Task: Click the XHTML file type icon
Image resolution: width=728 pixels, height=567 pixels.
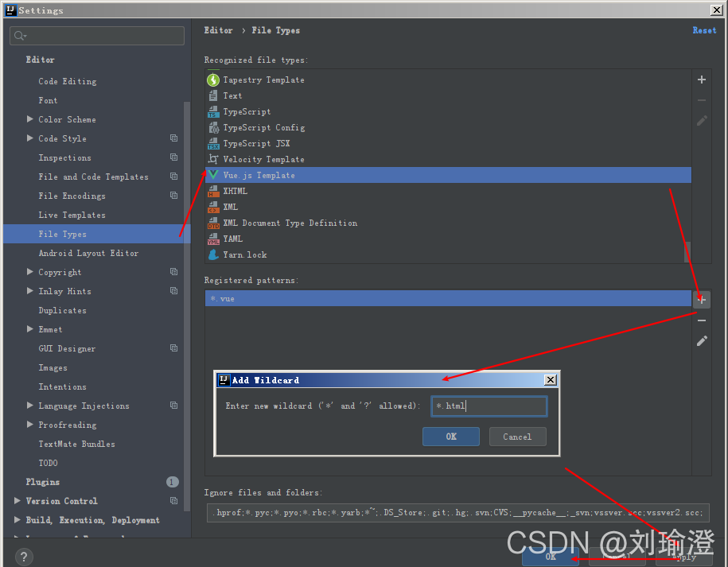Action: 213,191
